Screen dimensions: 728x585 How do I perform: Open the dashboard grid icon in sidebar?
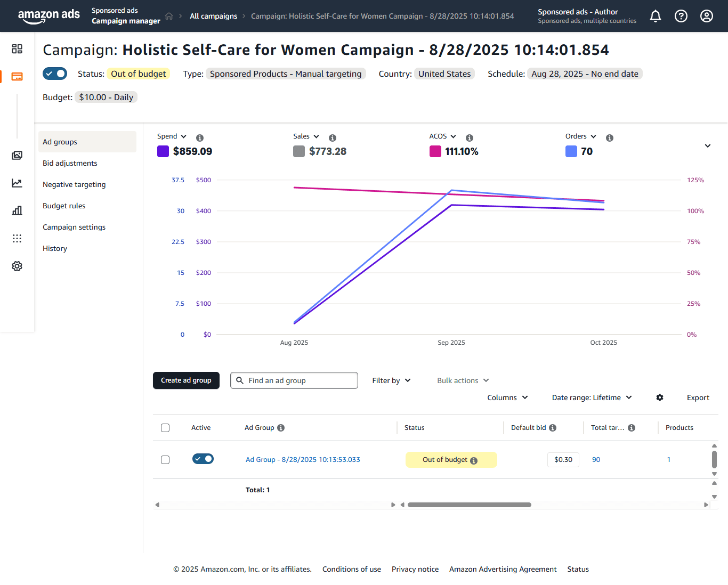[17, 49]
